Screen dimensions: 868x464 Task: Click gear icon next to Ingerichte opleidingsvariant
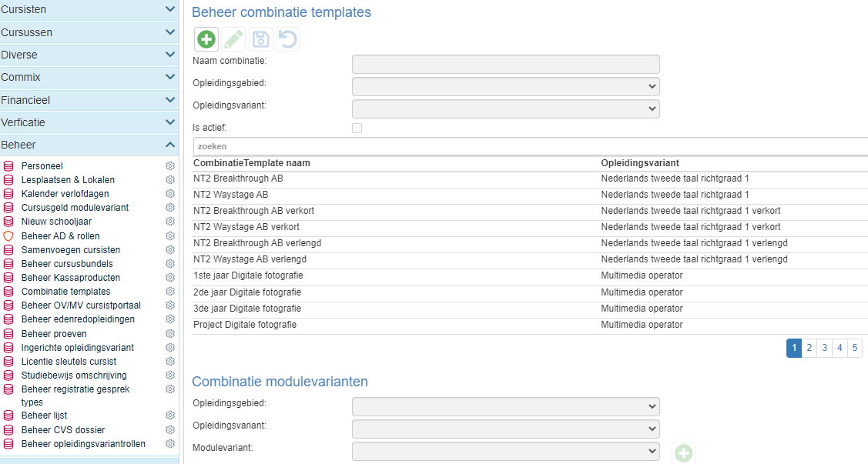pos(170,348)
